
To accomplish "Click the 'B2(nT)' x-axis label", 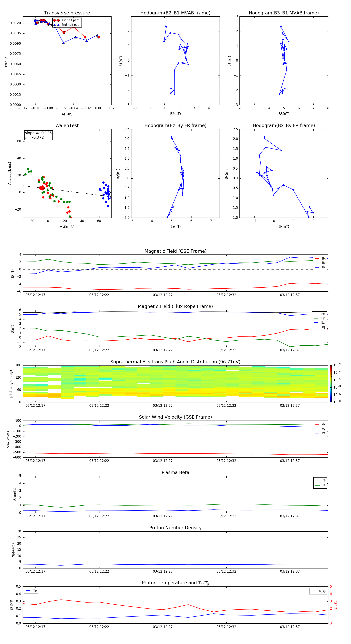I will (x=175, y=114).
